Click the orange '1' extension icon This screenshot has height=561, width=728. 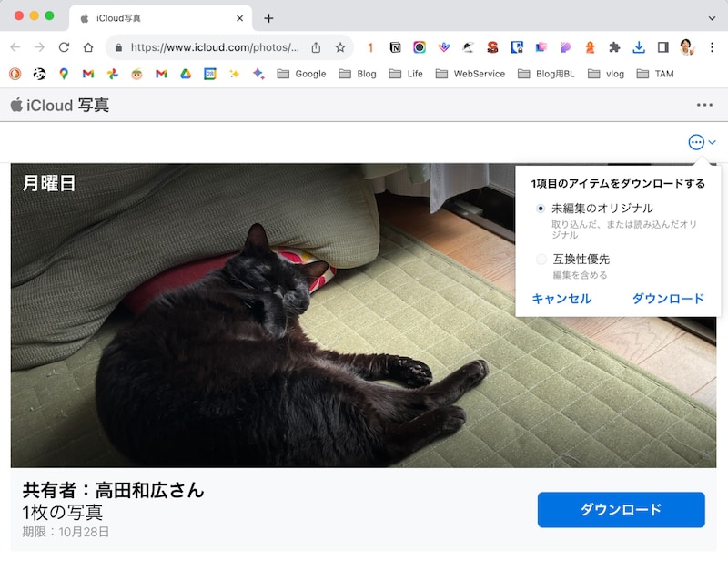370,47
